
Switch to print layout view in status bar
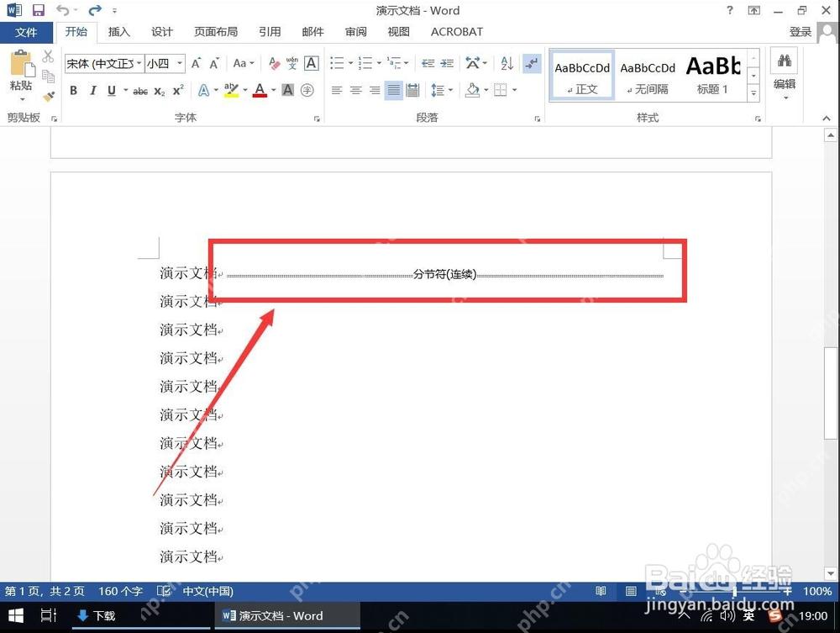pyautogui.click(x=631, y=591)
